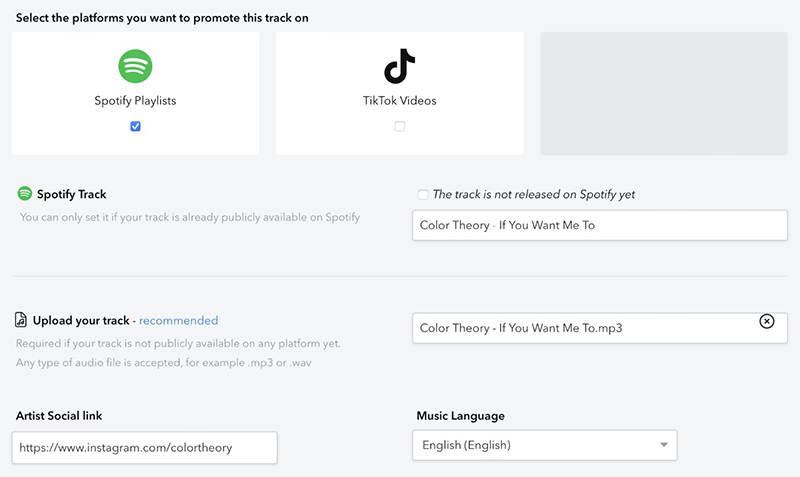
Task: Click the 'Upload your track' heading
Action: (81, 320)
